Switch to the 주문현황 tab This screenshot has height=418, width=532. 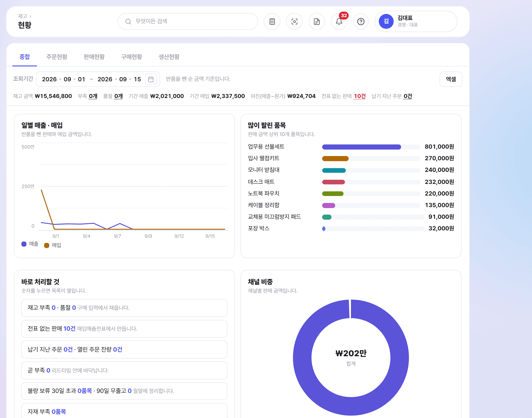click(57, 57)
